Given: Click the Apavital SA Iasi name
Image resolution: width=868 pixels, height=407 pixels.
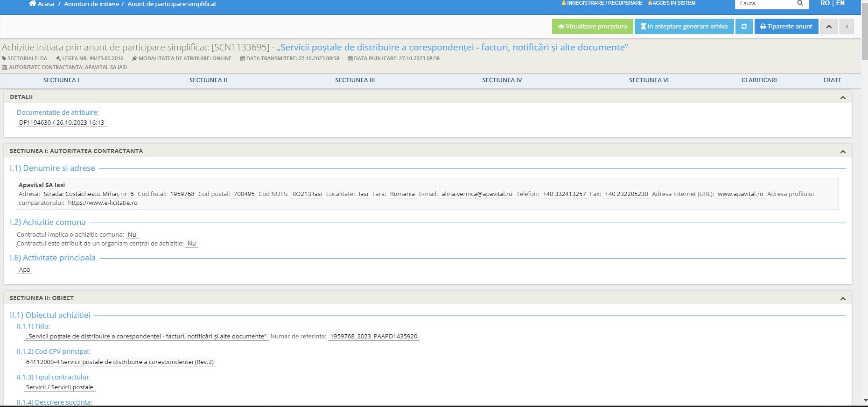Looking at the screenshot, I should pos(42,185).
